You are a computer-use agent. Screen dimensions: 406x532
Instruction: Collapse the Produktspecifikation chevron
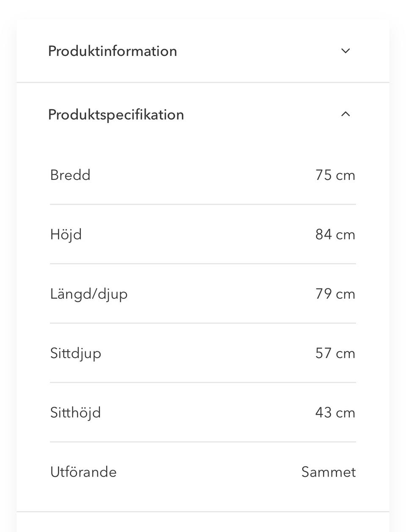point(346,114)
